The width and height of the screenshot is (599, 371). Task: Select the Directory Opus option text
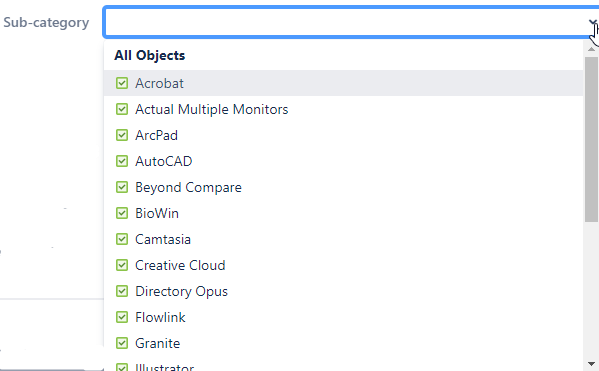click(181, 291)
